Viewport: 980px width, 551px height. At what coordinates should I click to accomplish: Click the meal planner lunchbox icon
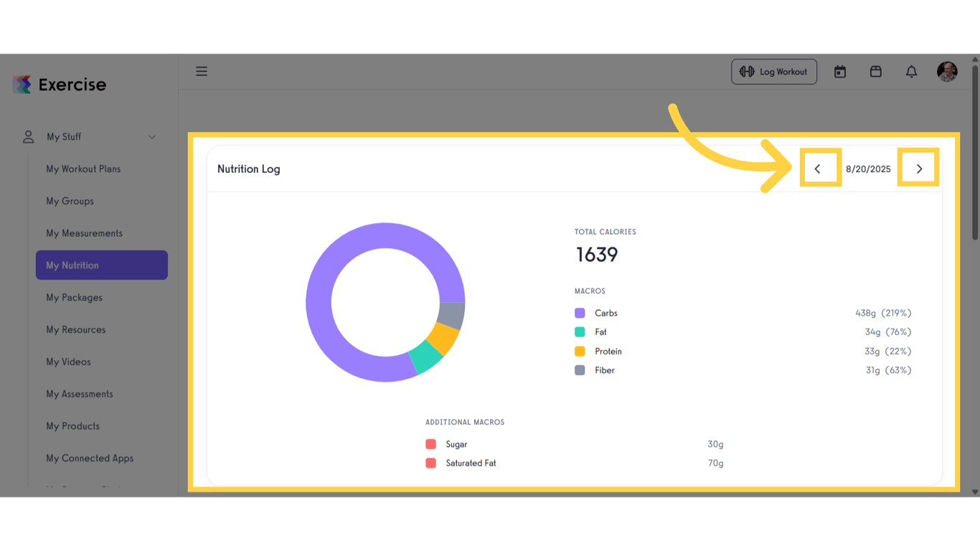point(875,71)
